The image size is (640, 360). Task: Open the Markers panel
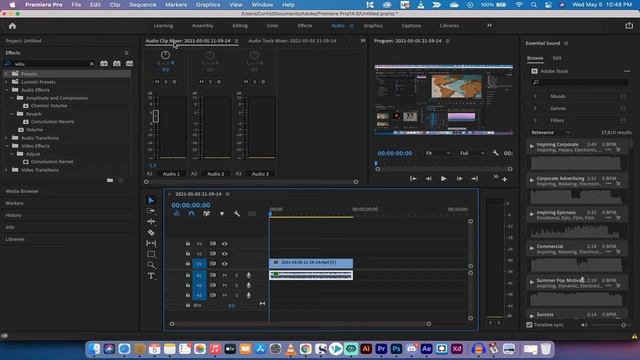[x=14, y=203]
